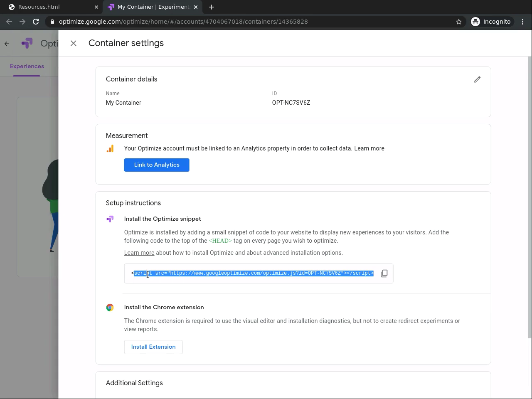The image size is (532, 399).
Task: Reload the current page
Action: 36,22
